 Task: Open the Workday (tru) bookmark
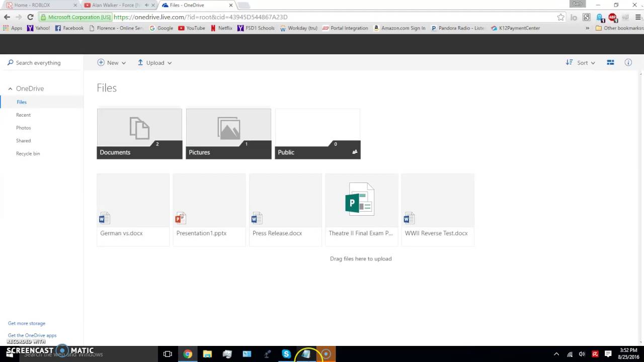point(299,28)
